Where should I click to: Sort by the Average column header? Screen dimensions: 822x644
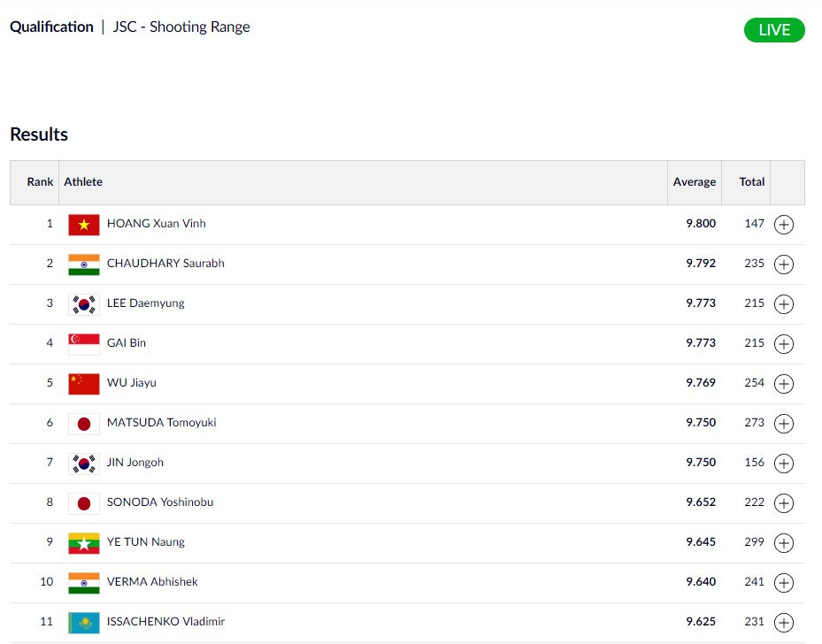(694, 182)
